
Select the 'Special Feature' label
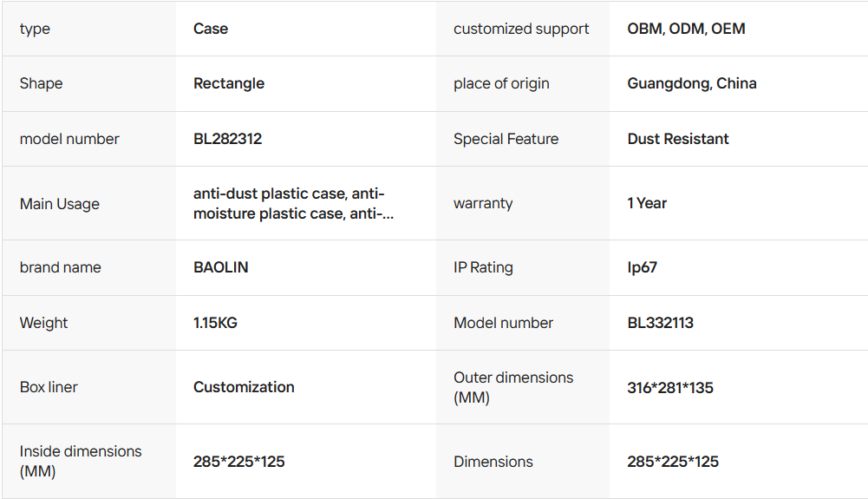point(506,139)
